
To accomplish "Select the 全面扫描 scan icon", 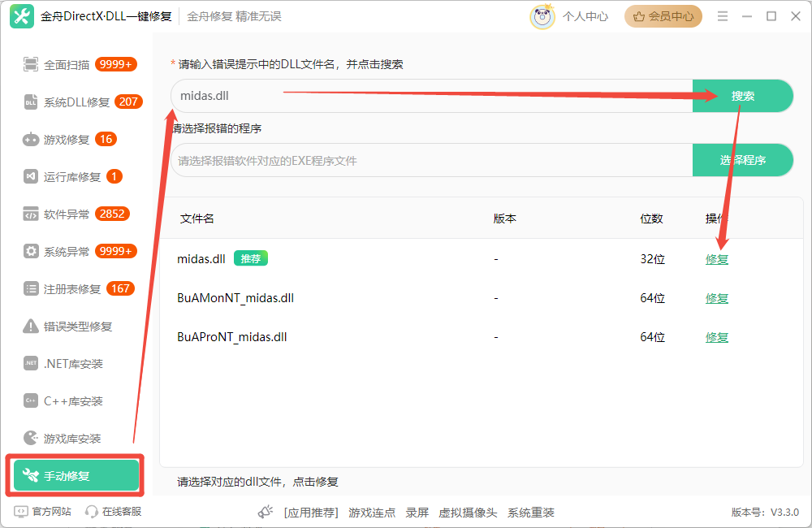I will (x=31, y=64).
